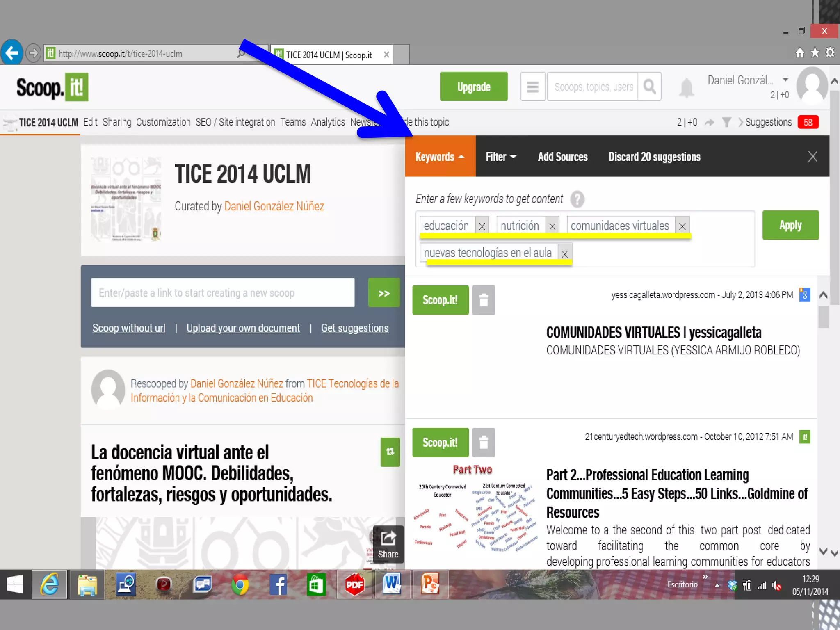Open the notifications bell
This screenshot has height=630, width=840.
686,87
